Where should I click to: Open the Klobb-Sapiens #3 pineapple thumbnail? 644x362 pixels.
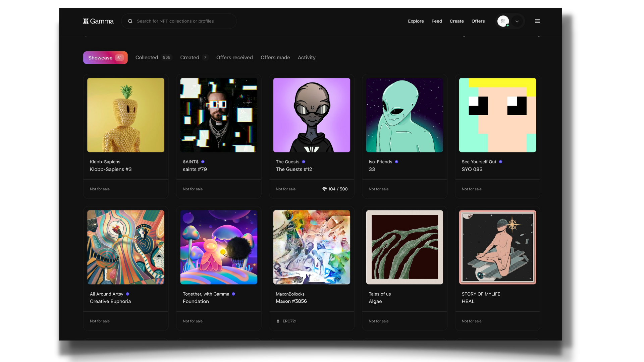tap(126, 115)
